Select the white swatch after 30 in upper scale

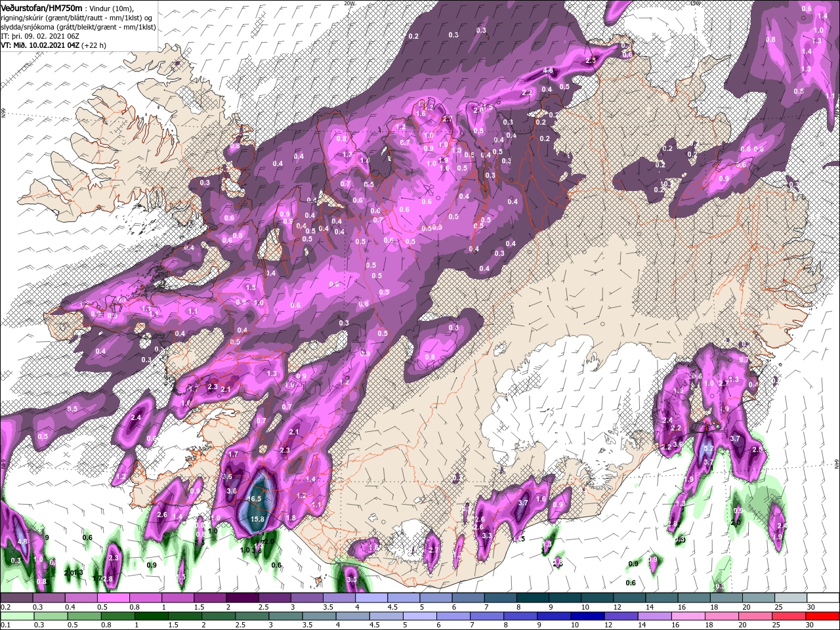click(x=823, y=598)
